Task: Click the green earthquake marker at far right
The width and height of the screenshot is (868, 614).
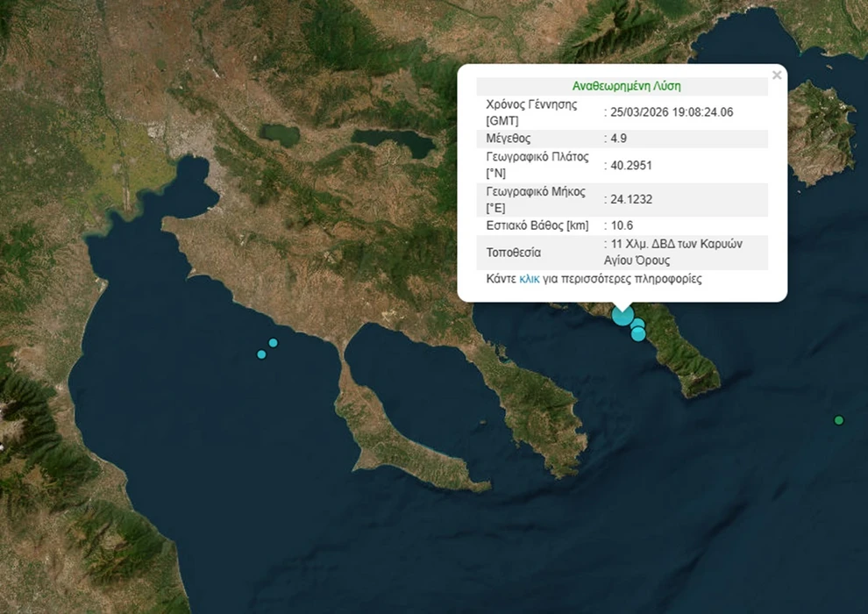Action: coord(838,420)
